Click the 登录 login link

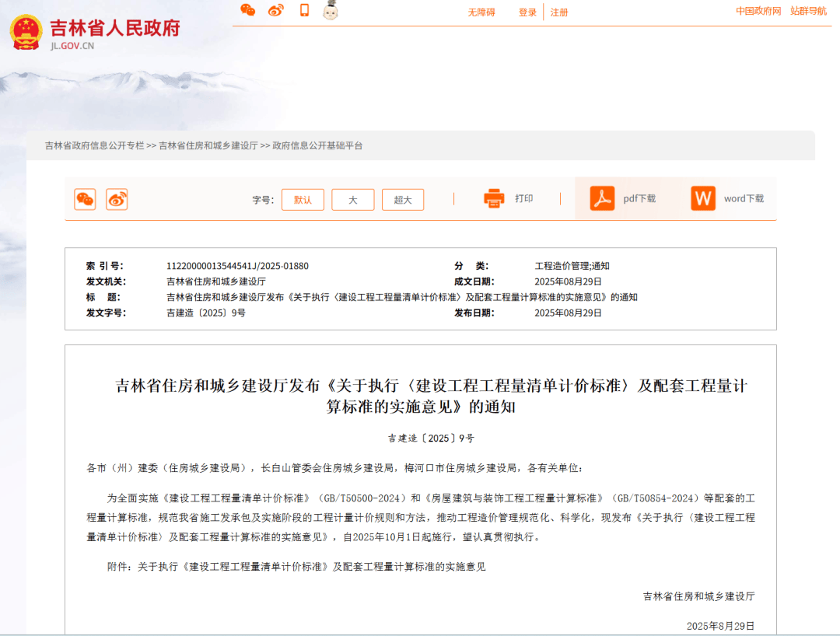[x=527, y=12]
